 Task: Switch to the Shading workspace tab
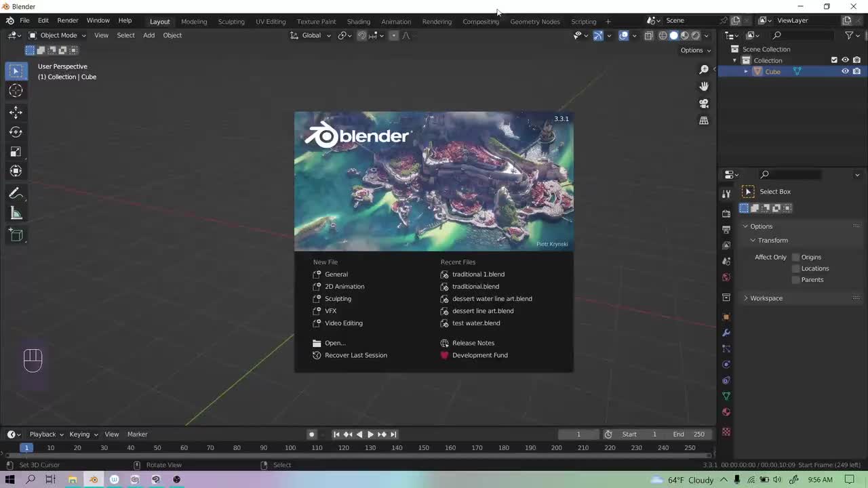point(359,22)
